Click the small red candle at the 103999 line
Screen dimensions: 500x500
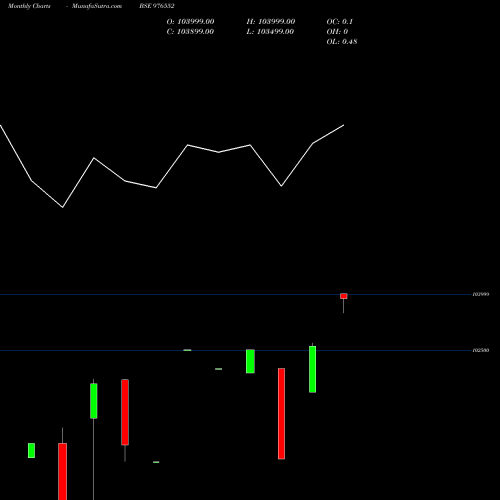tap(344, 296)
